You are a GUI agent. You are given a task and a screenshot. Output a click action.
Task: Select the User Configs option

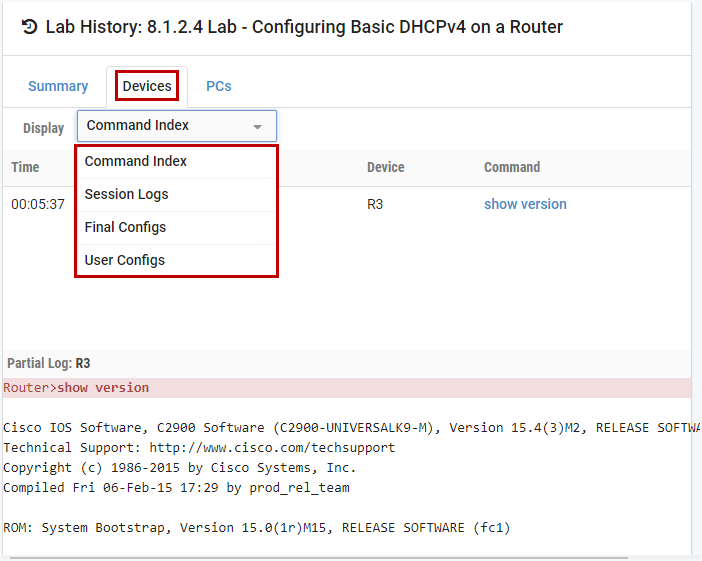(125, 260)
